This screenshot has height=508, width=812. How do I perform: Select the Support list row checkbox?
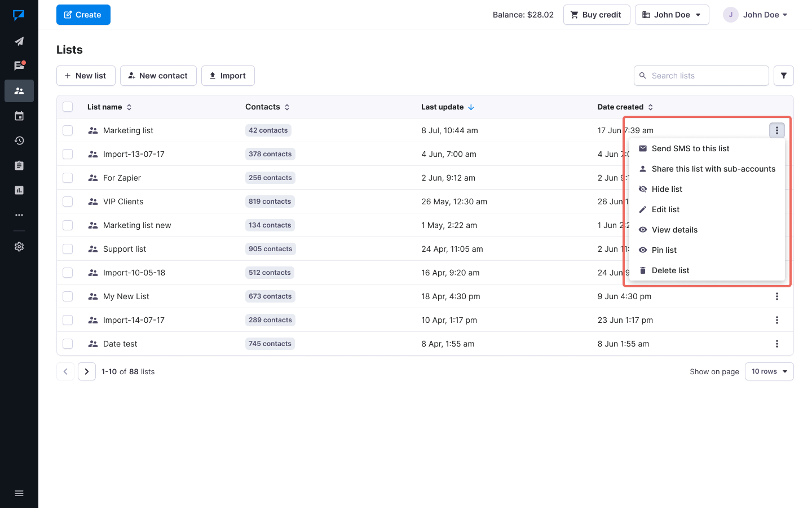[x=68, y=249]
